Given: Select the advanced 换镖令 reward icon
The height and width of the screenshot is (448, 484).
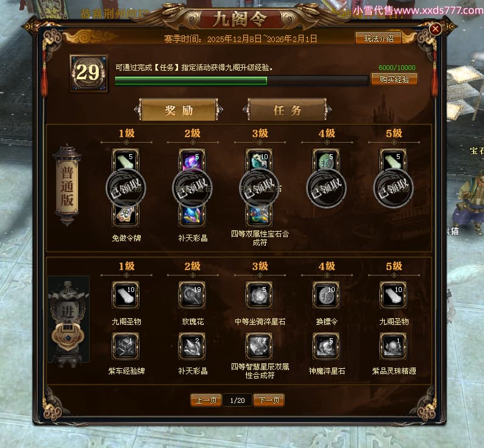Looking at the screenshot, I should click(x=326, y=295).
